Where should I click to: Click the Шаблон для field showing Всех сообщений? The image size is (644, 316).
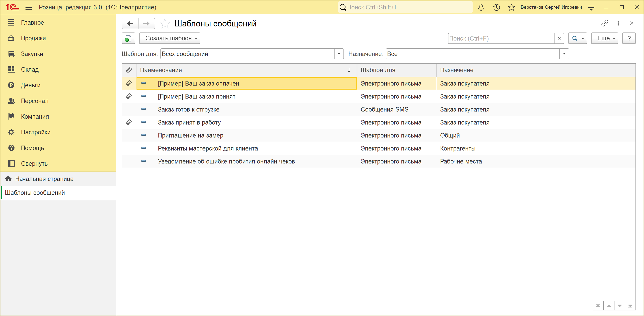coord(247,54)
